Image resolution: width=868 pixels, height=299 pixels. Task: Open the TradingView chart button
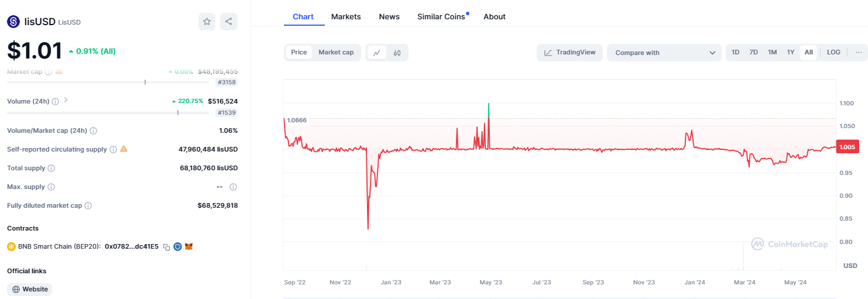pyautogui.click(x=569, y=53)
